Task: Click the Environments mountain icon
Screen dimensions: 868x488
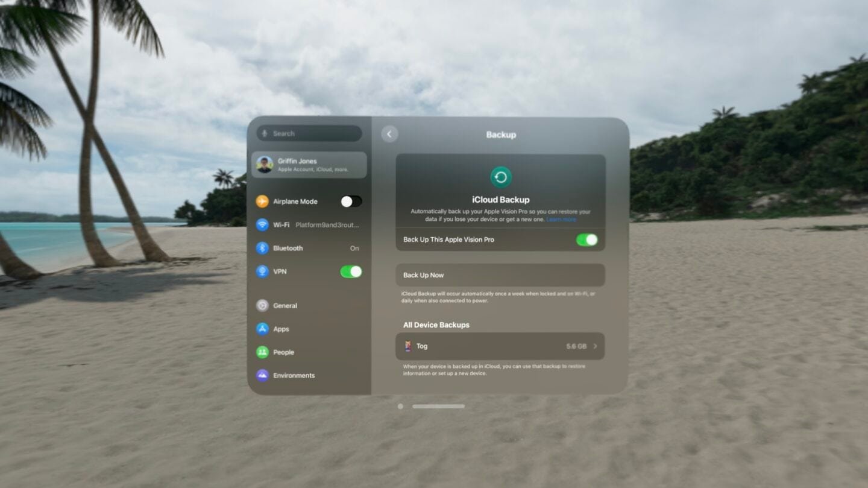Action: coord(262,375)
